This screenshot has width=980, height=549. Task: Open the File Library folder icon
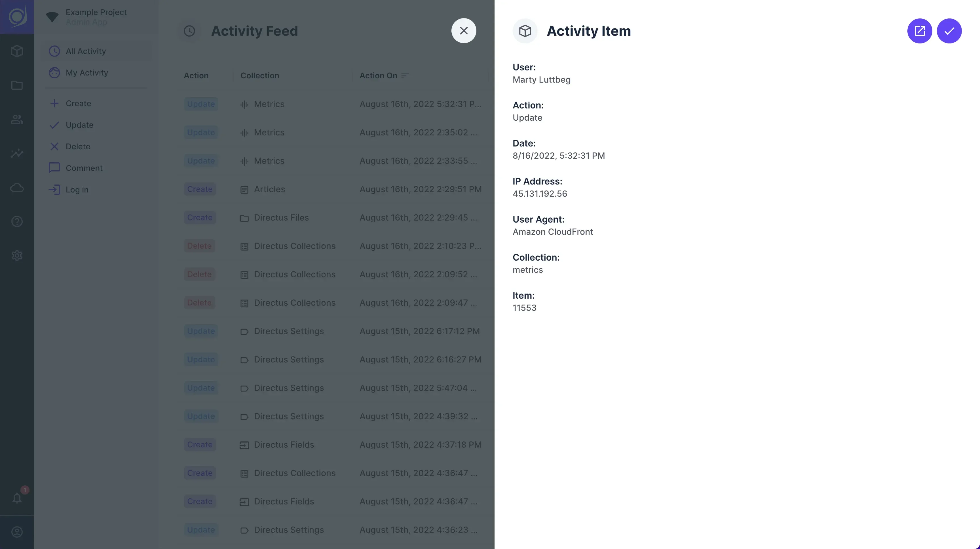coord(17,85)
